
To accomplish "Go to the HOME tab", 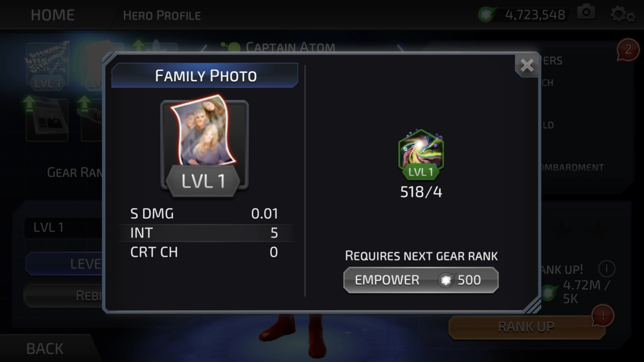I will [53, 15].
